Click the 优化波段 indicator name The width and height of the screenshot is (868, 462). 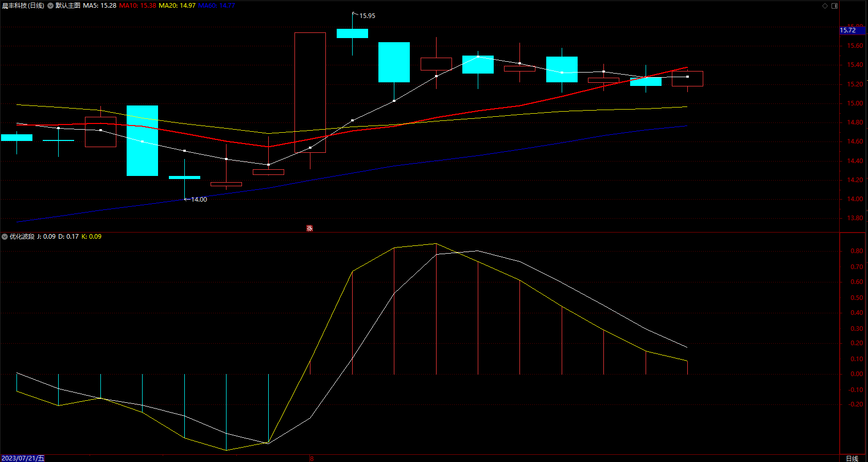22,237
